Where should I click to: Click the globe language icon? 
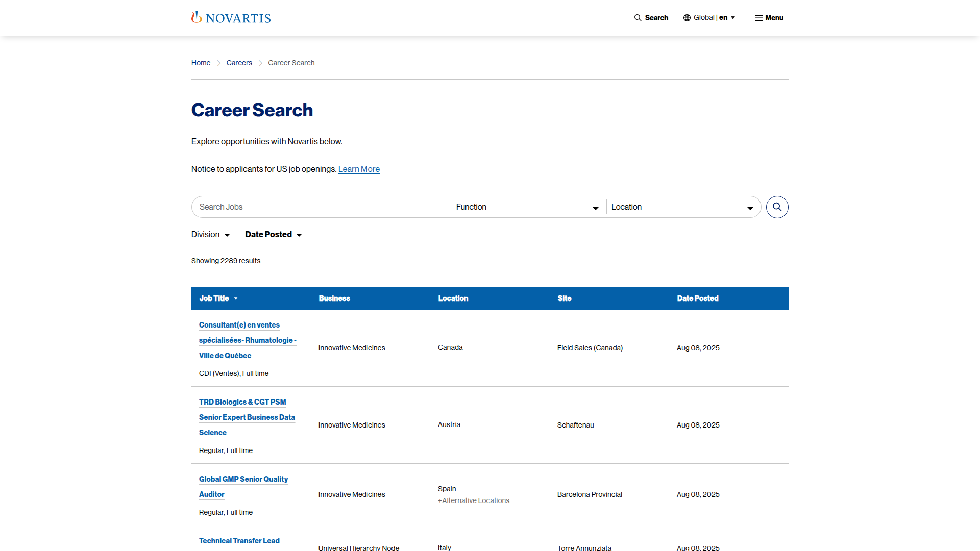[687, 18]
